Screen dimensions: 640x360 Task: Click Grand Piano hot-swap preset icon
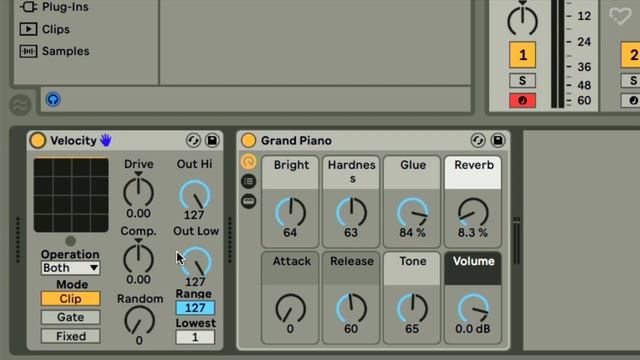(478, 140)
